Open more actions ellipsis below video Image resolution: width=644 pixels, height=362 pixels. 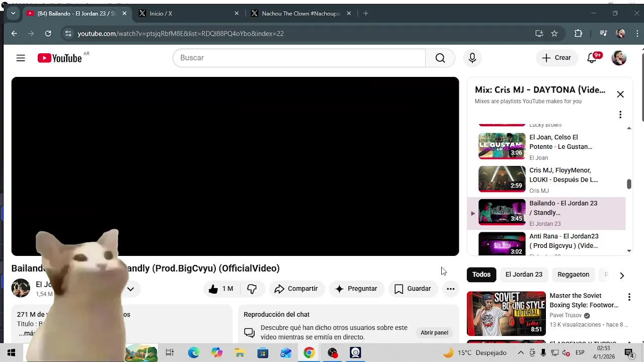coord(450,289)
